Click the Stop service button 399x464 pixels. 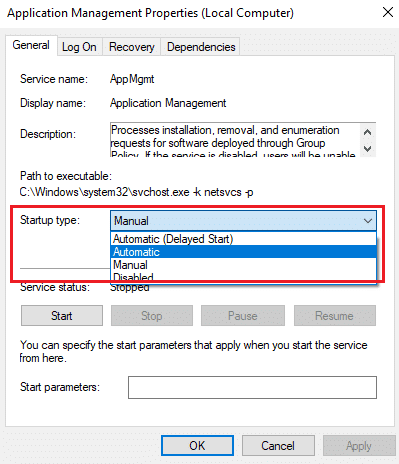coord(152,316)
